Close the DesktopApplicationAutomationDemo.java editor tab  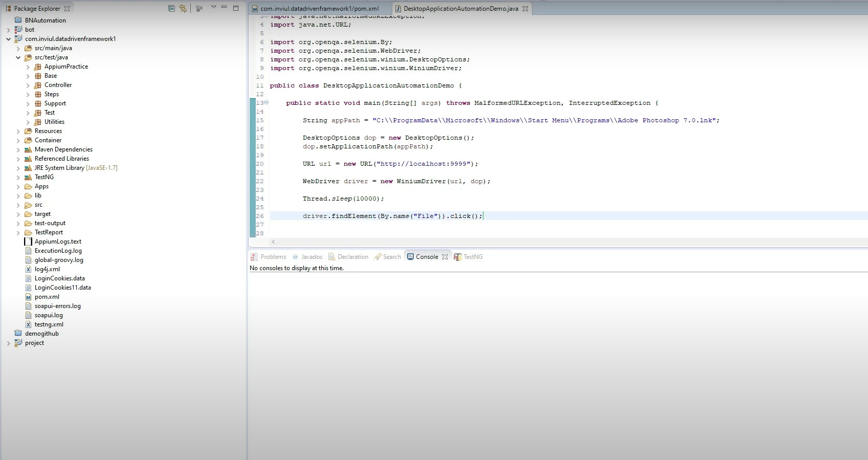point(525,9)
